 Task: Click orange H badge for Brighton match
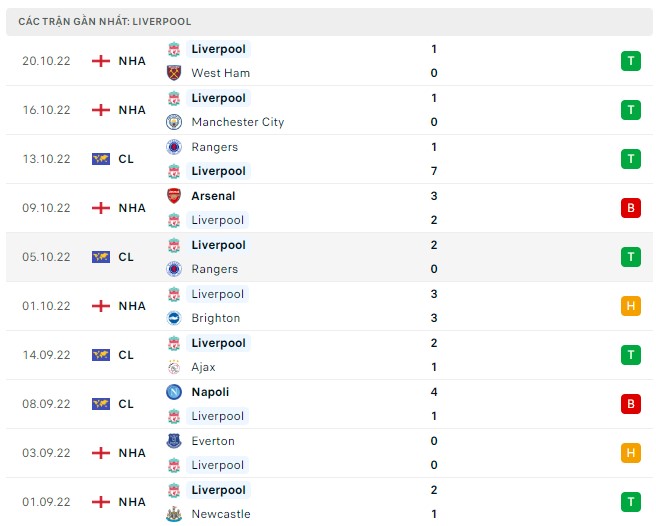point(630,306)
